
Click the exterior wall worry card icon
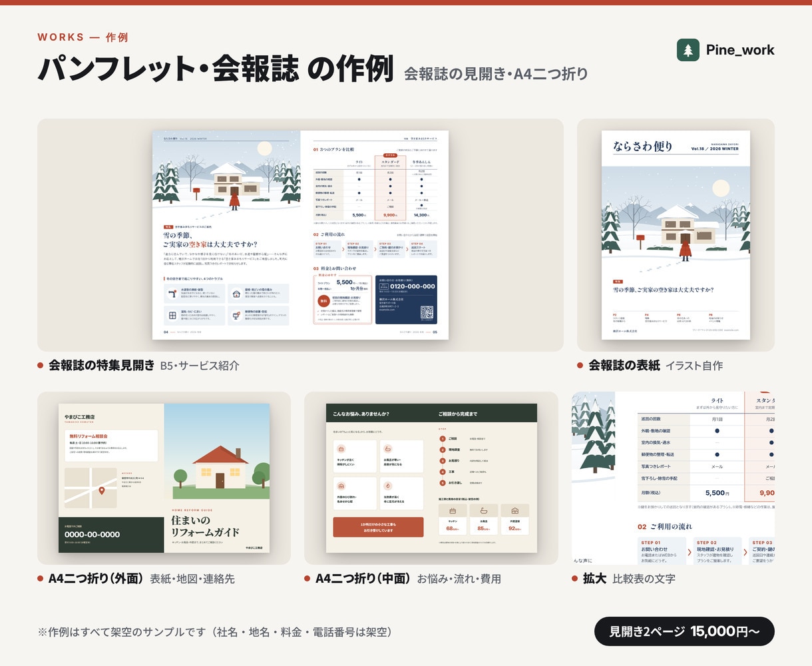click(341, 486)
